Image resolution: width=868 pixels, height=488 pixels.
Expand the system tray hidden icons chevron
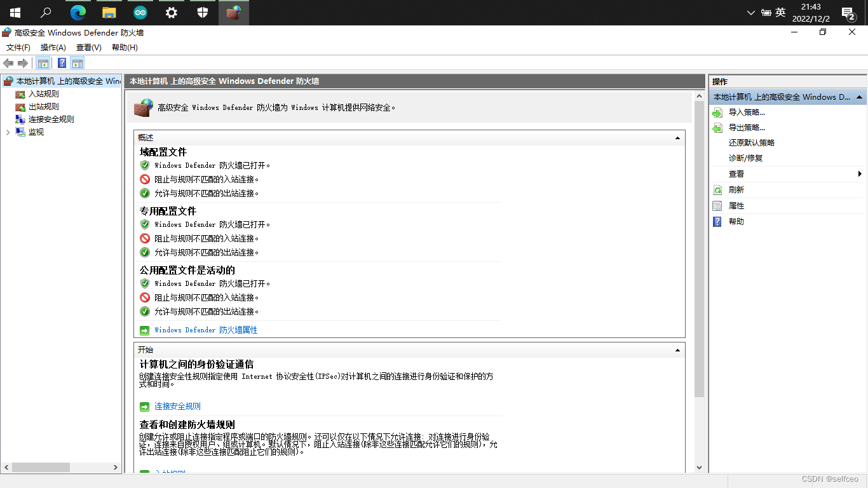pyautogui.click(x=751, y=13)
